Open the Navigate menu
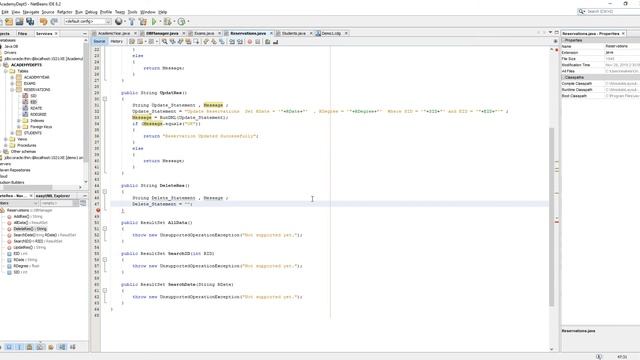This screenshot has height=360, width=640. point(31,12)
